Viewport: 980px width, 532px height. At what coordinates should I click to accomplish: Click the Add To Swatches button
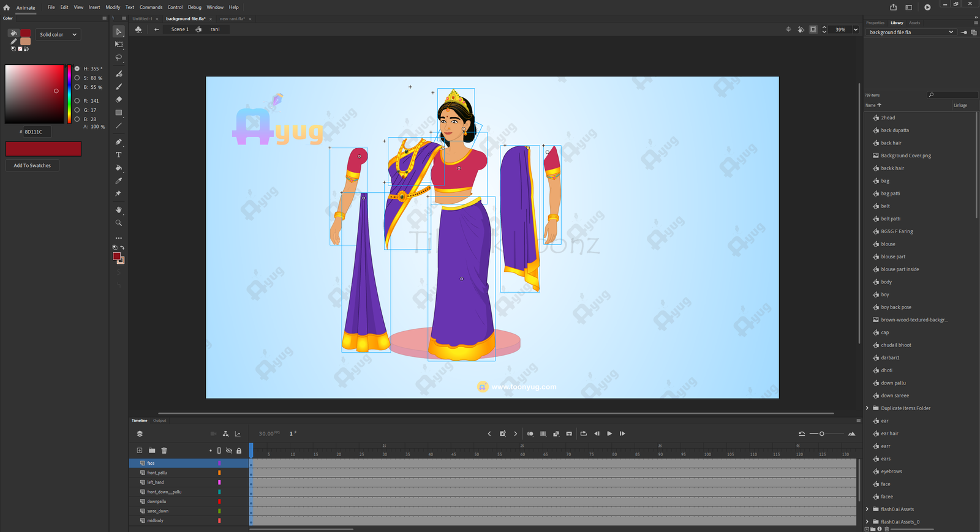[x=32, y=165]
